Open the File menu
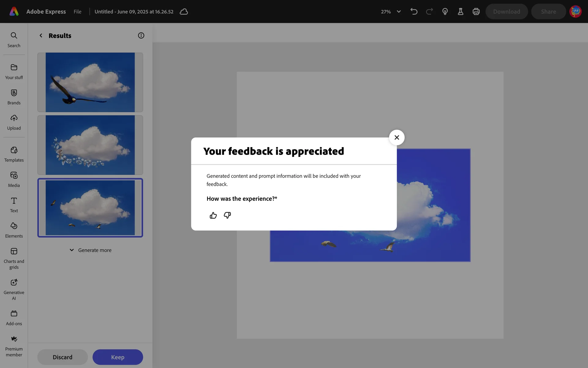 [77, 12]
